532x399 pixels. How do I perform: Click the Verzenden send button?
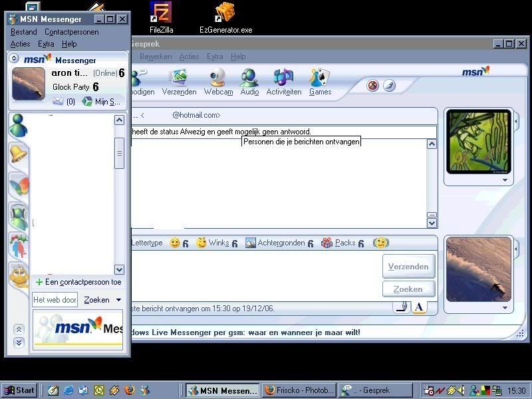click(408, 267)
